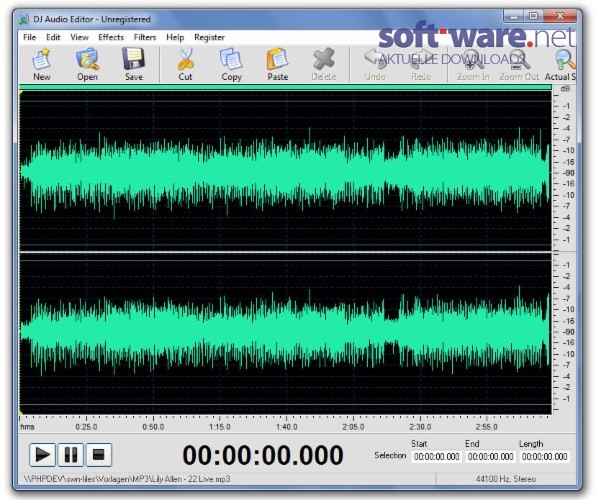Image resolution: width=596 pixels, height=500 pixels.
Task: Click the 2:55.0 mark on the timeline
Action: coord(487,427)
